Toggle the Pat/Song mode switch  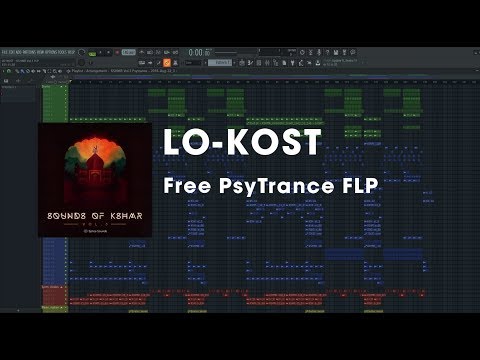(92, 54)
